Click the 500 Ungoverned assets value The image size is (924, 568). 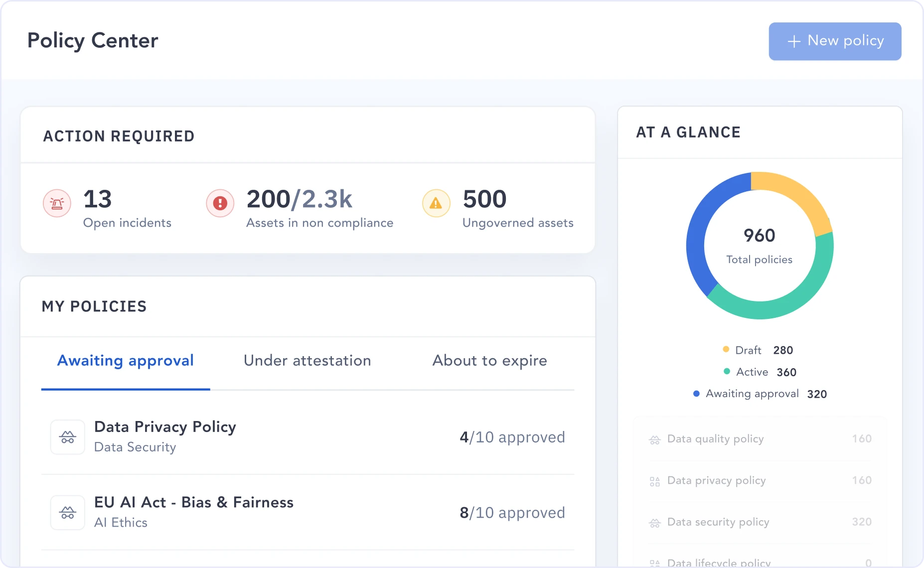pos(484,199)
